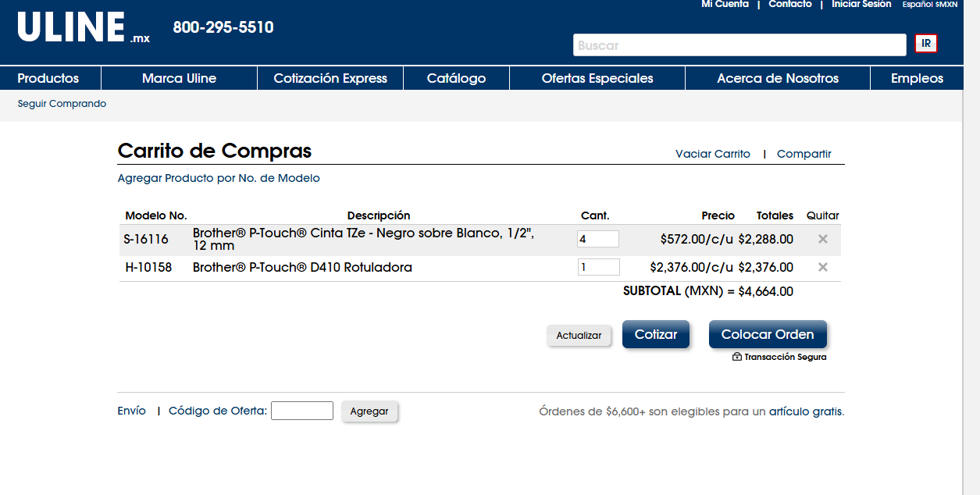
Task: Click Colocar Orden to checkout
Action: [768, 334]
